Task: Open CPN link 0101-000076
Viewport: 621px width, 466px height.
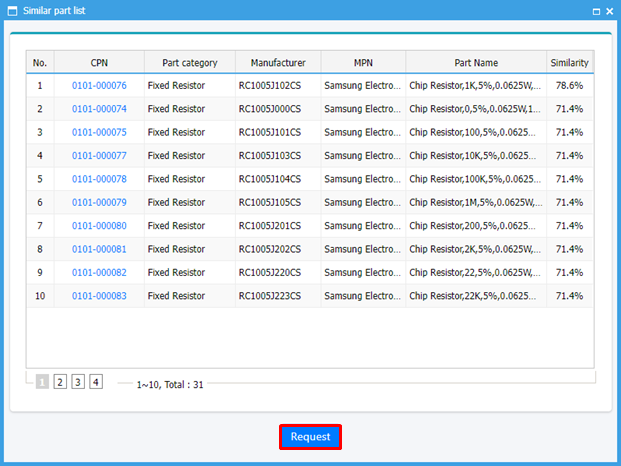Action: (x=99, y=86)
